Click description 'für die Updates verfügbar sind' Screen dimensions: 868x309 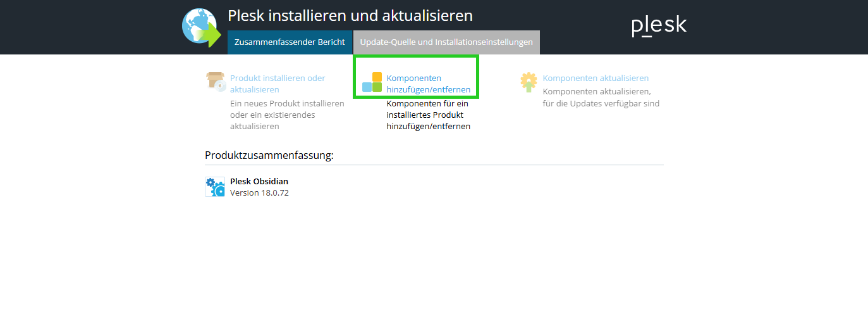601,103
